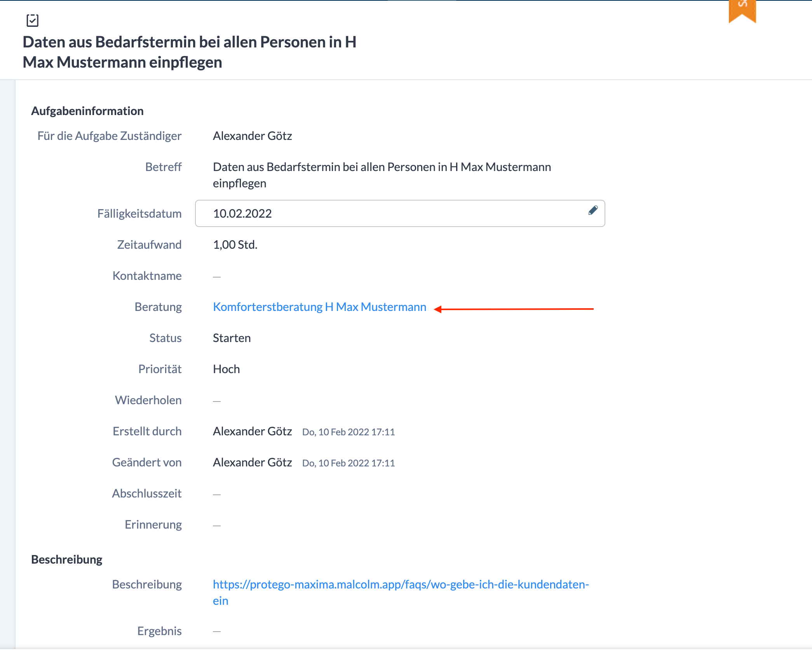This screenshot has width=812, height=653.
Task: Open the protego-maxima.malcolm.app FAQ link
Action: tap(401, 585)
